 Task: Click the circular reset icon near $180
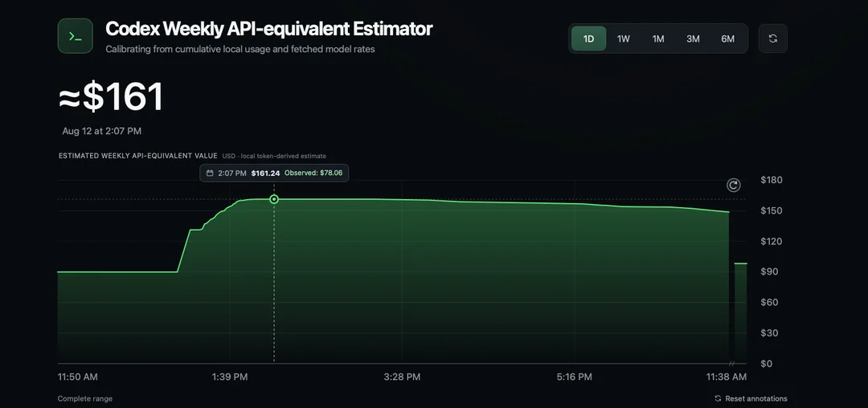734,186
